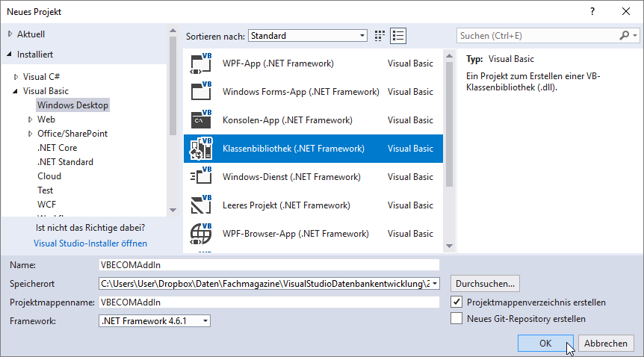The height and width of the screenshot is (357, 644).
Task: Click category tree scrollbar down arrow
Action: 173,210
